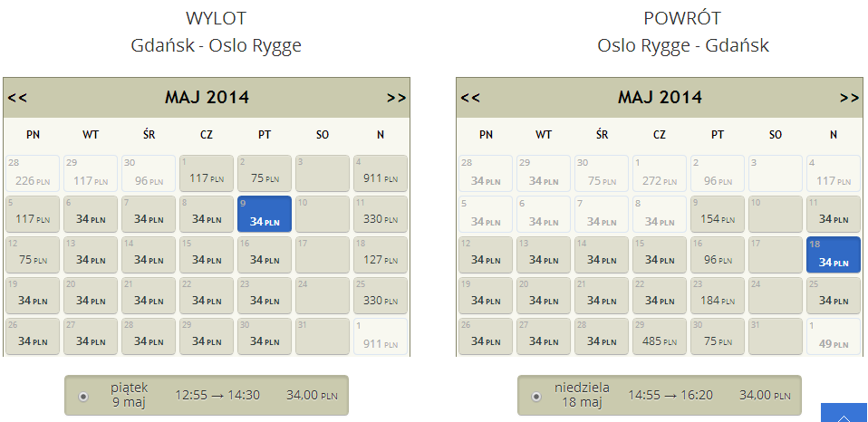Pick May 11 return date at 34 PLN
The image size is (868, 422).
pyautogui.click(x=834, y=214)
